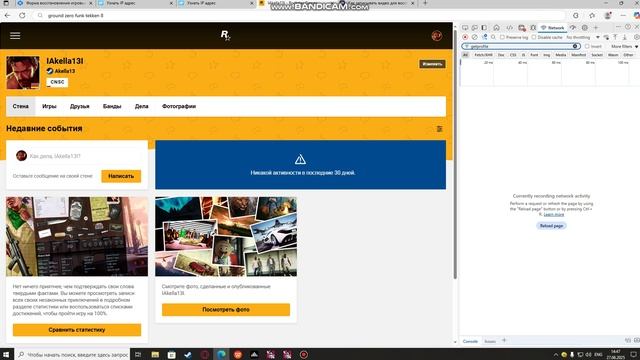Image resolution: width=640 pixels, height=360 pixels.
Task: Clear the getprofile filter text
Action: pyautogui.click(x=575, y=46)
